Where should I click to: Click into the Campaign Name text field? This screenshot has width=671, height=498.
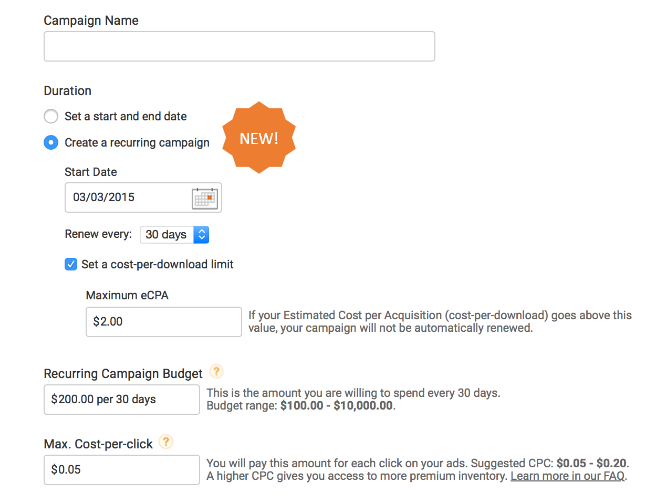(x=239, y=46)
